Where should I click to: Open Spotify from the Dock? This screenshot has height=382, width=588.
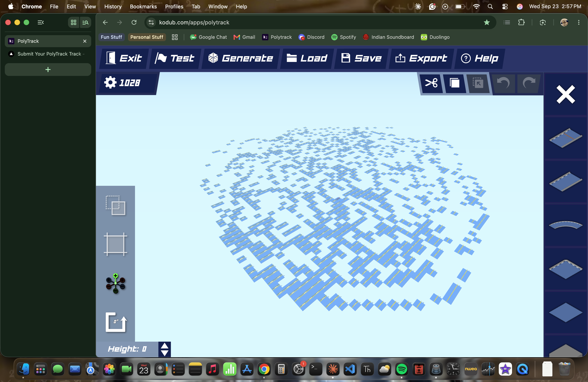click(401, 369)
